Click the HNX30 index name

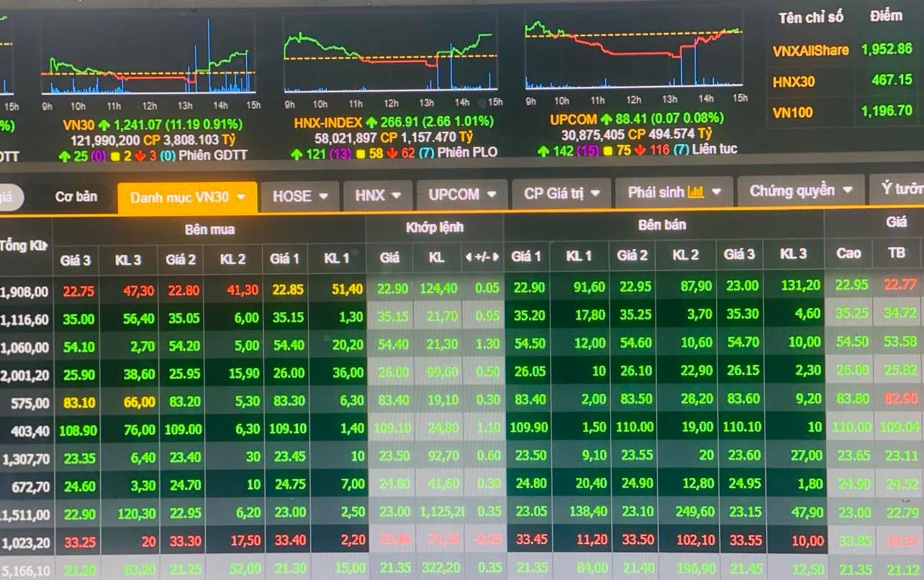(794, 81)
